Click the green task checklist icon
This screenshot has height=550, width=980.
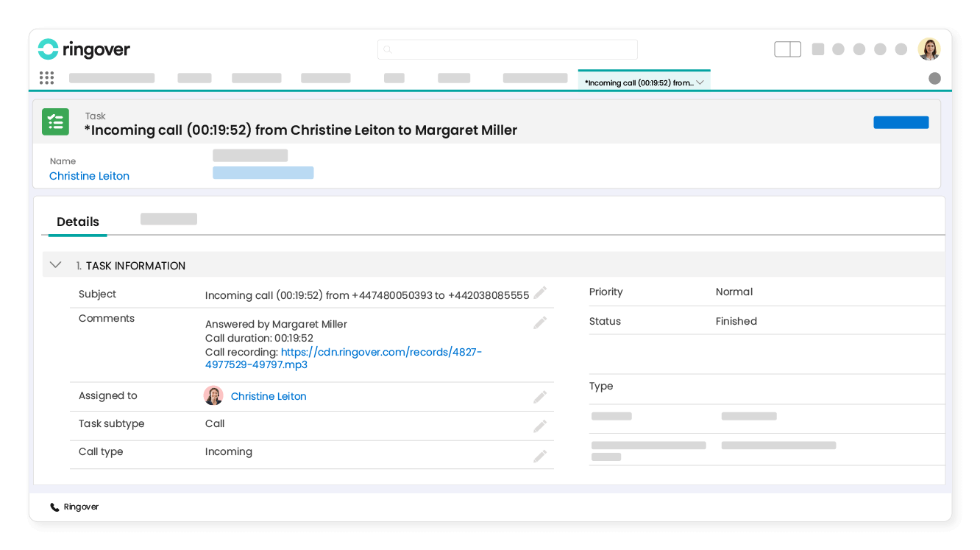coord(55,121)
